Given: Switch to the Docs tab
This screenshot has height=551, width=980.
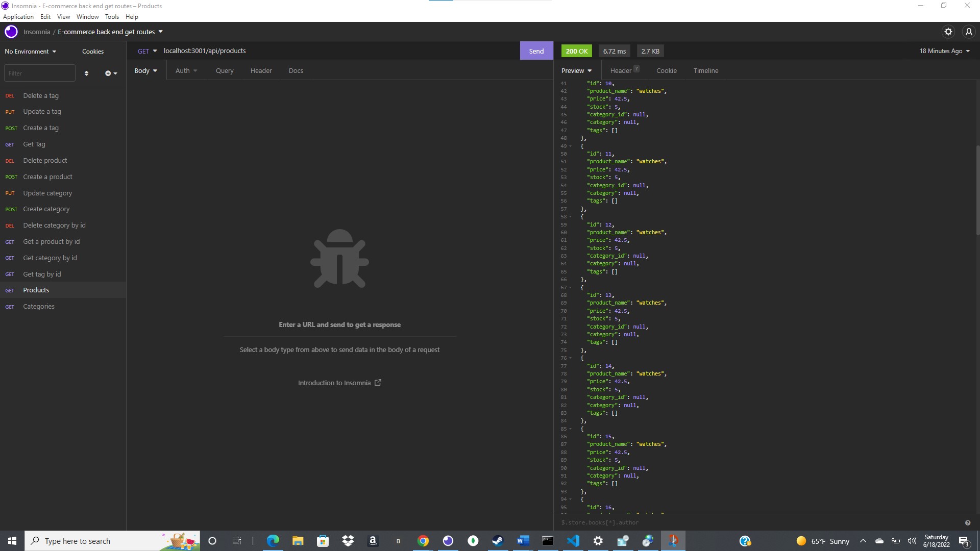Looking at the screenshot, I should pyautogui.click(x=296, y=71).
